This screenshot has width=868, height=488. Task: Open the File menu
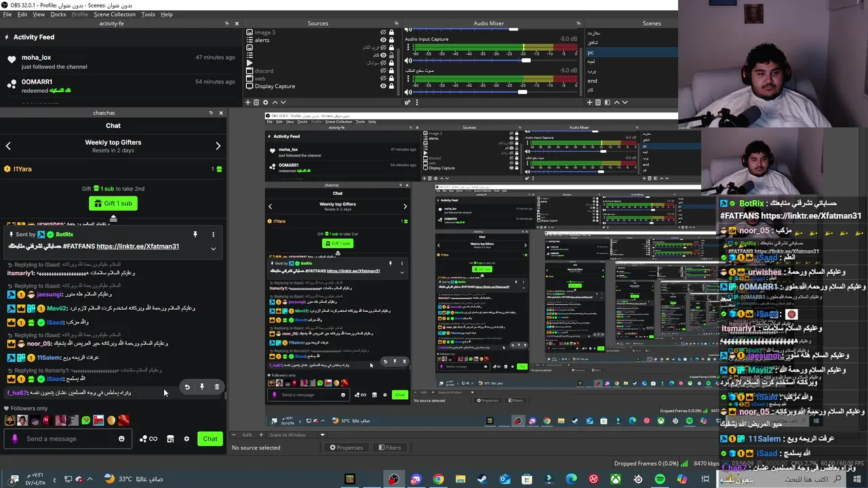[7, 14]
